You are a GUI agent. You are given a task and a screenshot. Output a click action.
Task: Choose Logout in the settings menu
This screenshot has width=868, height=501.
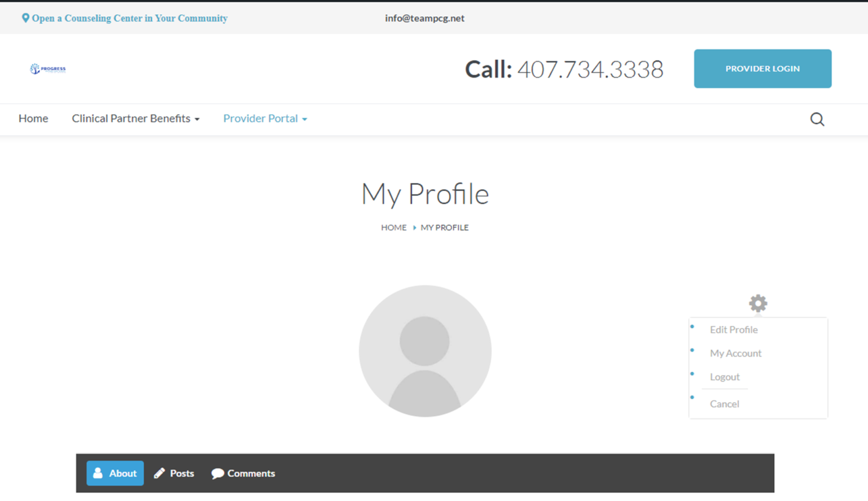click(724, 377)
